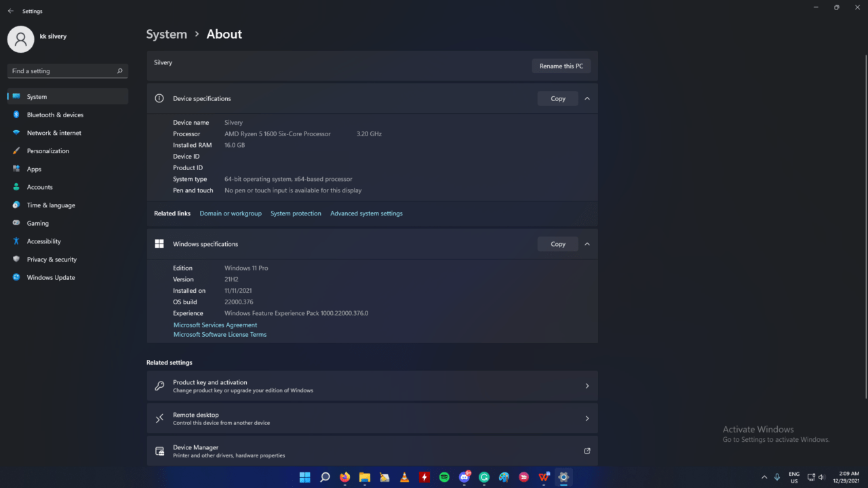The width and height of the screenshot is (868, 488).
Task: Click the Rename this PC button
Action: 561,66
